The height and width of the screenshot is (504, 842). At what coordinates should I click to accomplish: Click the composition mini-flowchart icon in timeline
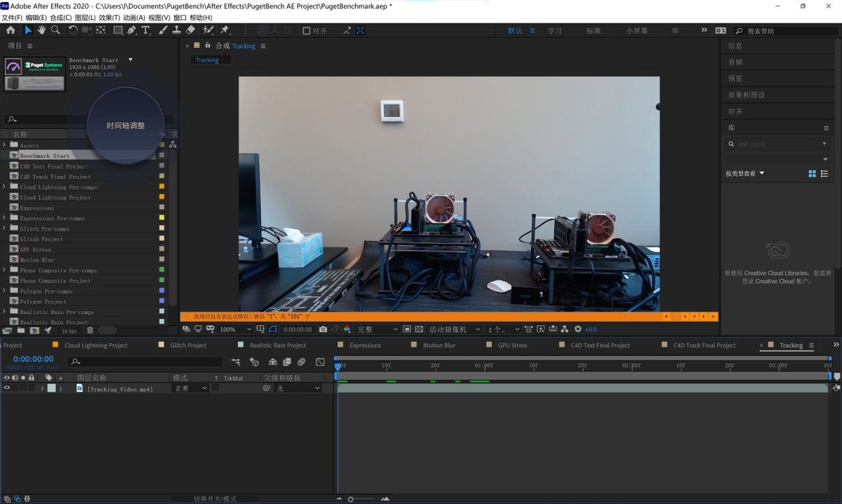pyautogui.click(x=236, y=362)
